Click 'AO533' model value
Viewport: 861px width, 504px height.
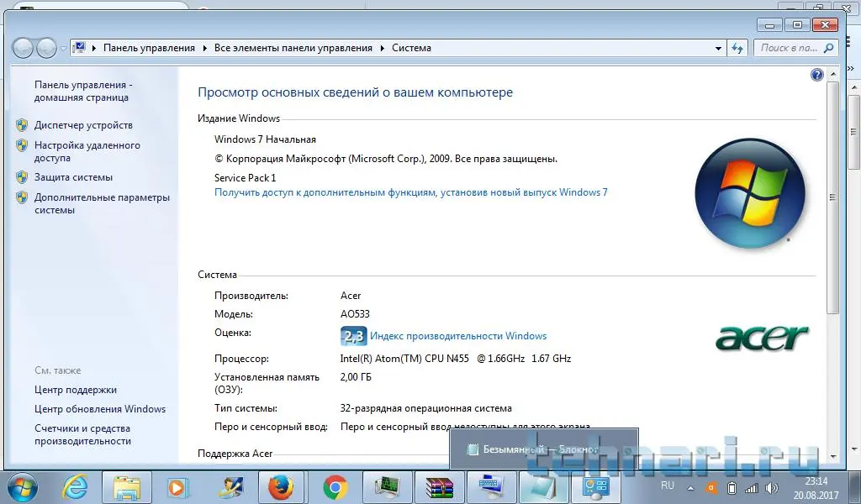pos(355,314)
